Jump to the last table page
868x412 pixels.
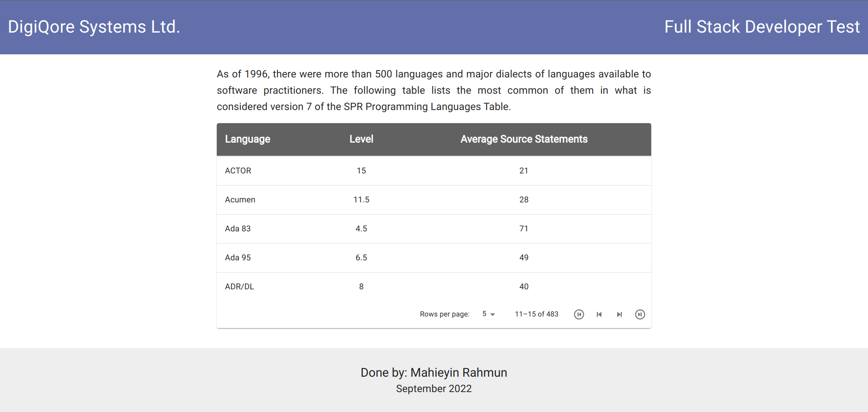coord(640,314)
